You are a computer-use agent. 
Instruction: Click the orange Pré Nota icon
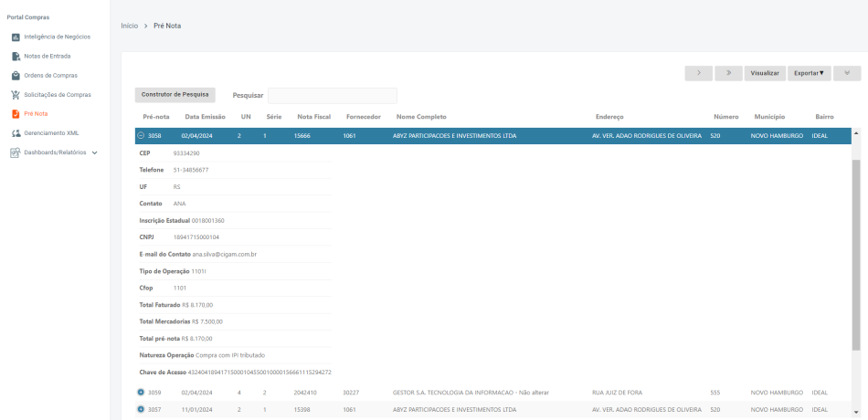[16, 114]
